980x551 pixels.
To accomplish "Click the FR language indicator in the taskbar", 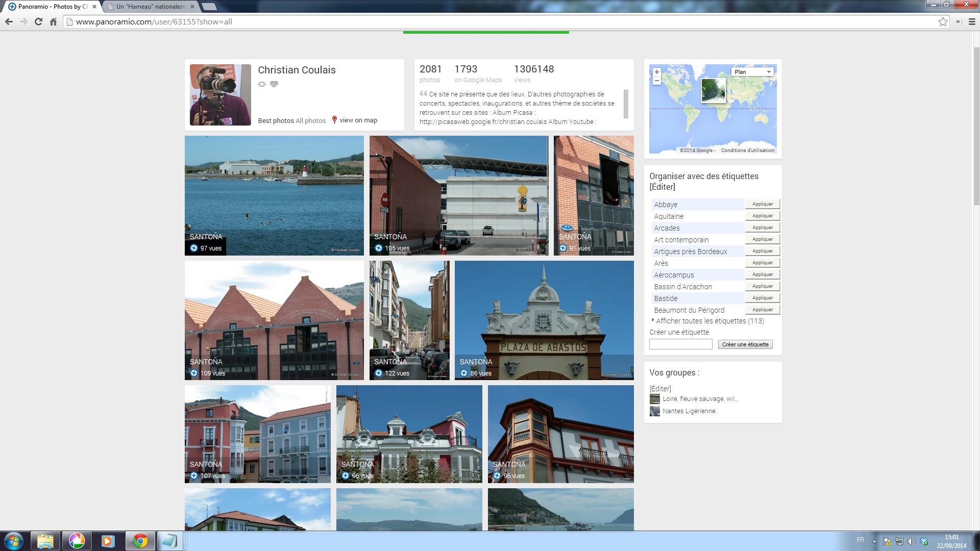I will (861, 540).
